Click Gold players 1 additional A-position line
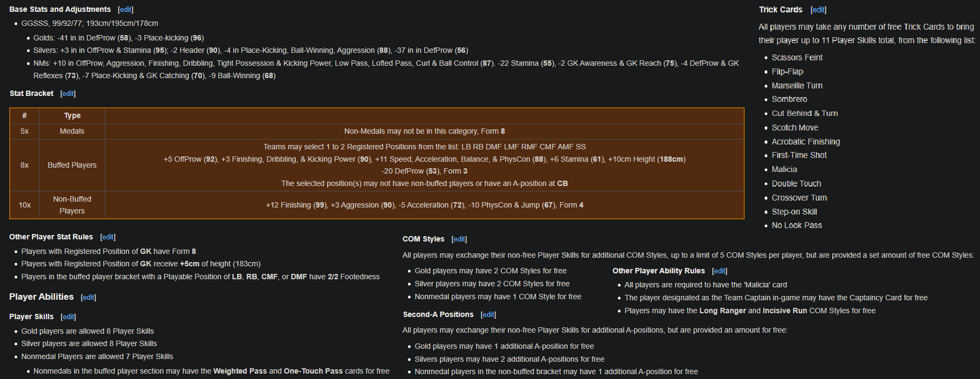 [x=504, y=346]
